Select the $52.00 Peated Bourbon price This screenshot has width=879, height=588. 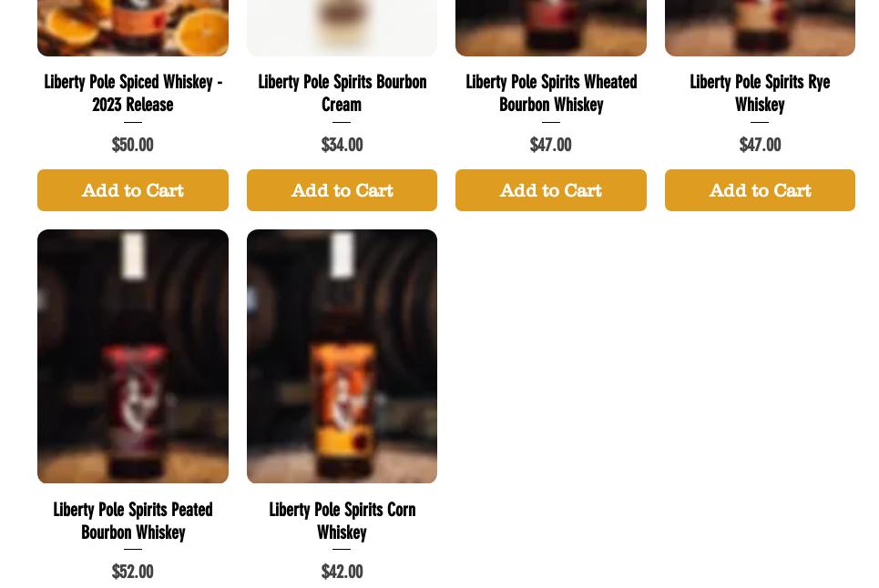[x=133, y=572]
